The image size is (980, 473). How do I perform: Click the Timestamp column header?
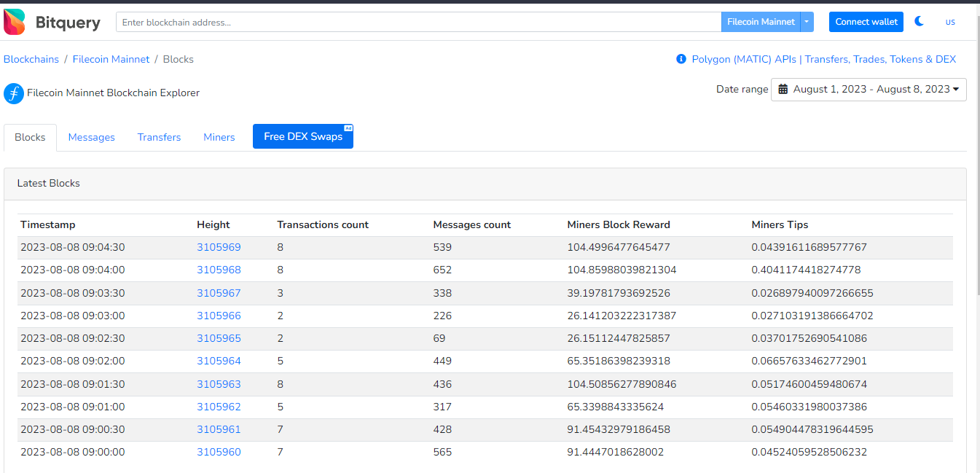47,224
